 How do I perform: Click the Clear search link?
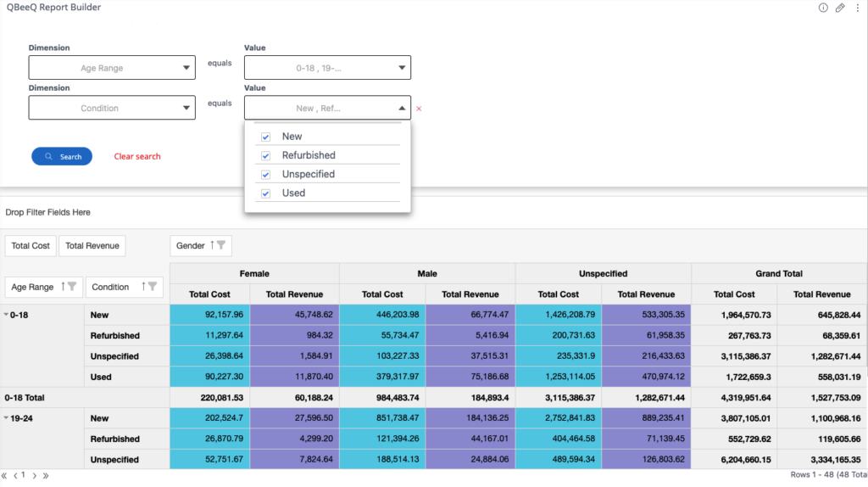[x=137, y=156]
